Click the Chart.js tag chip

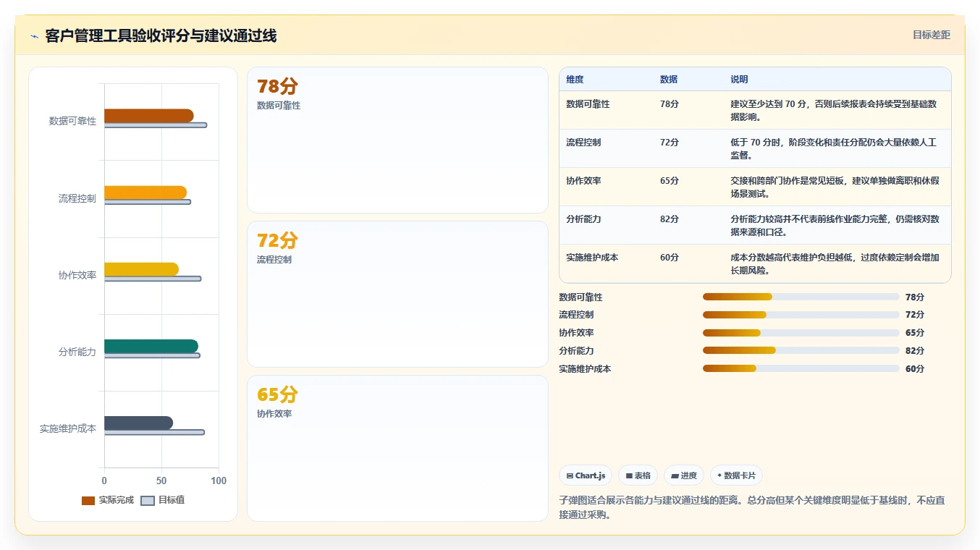click(x=586, y=475)
